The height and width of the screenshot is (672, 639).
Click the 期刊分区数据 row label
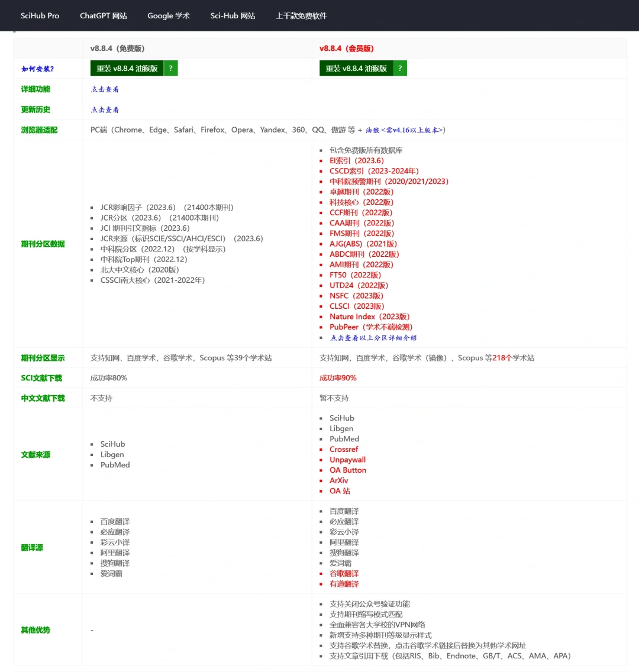point(43,244)
